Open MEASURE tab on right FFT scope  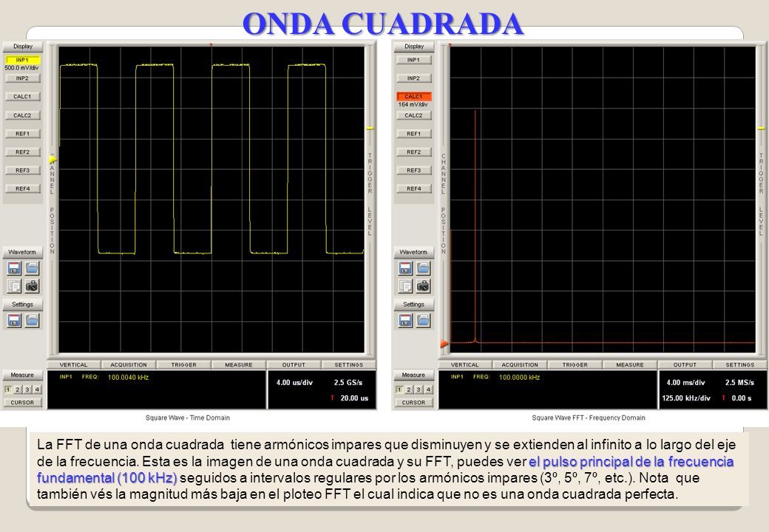pyautogui.click(x=630, y=364)
